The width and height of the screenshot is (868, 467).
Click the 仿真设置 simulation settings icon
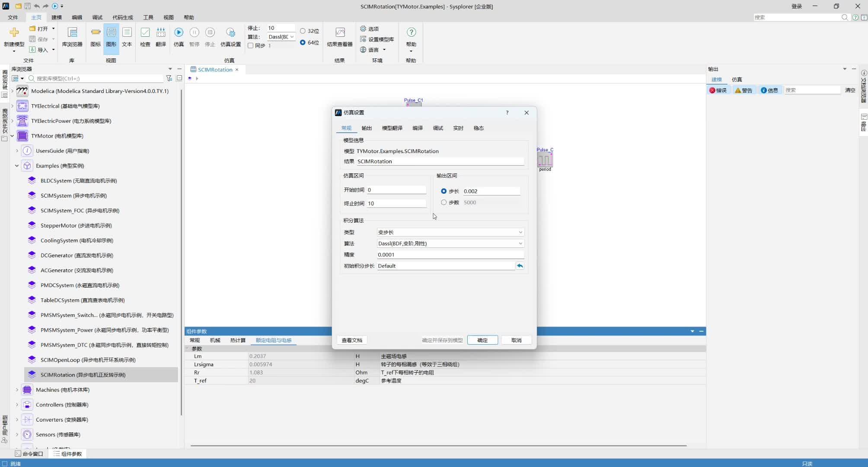click(230, 33)
